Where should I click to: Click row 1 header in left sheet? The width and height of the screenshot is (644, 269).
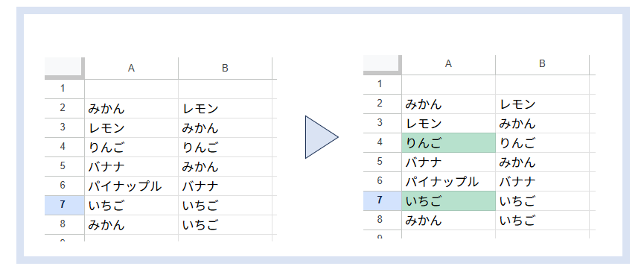click(65, 89)
